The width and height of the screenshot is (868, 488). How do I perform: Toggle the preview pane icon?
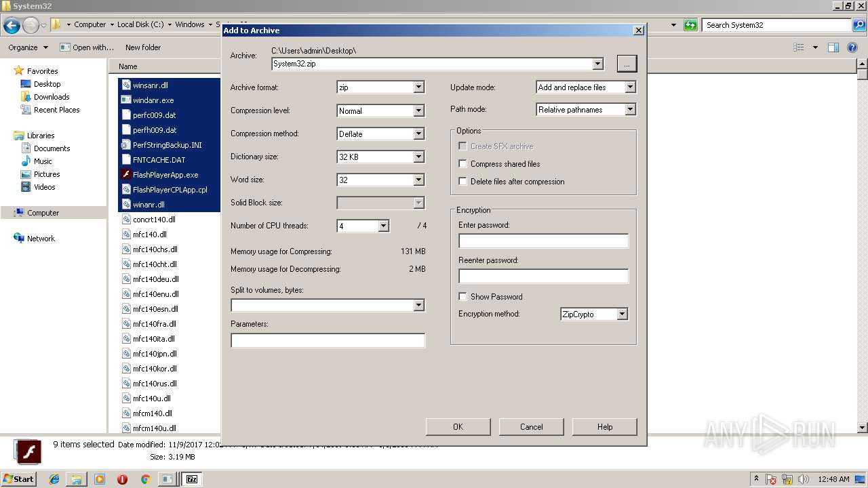click(833, 47)
